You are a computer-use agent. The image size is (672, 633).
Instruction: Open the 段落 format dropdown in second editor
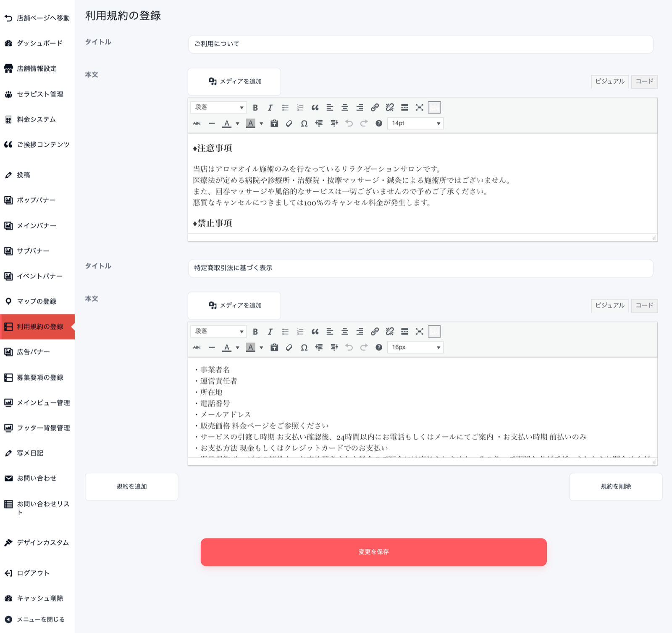pyautogui.click(x=219, y=332)
